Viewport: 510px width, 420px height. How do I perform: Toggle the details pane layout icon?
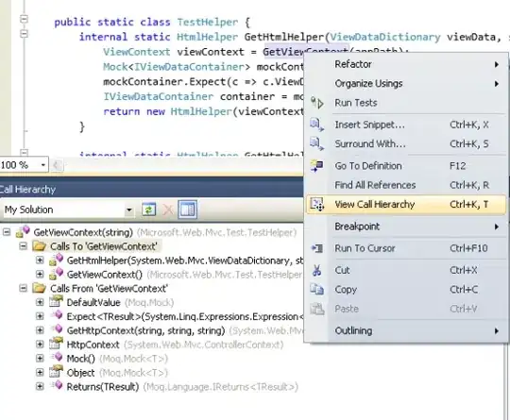click(188, 210)
